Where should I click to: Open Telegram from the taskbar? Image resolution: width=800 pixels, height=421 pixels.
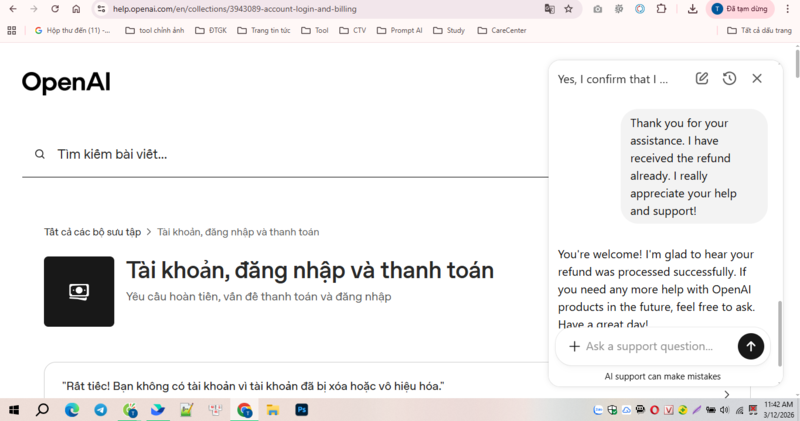point(101,410)
